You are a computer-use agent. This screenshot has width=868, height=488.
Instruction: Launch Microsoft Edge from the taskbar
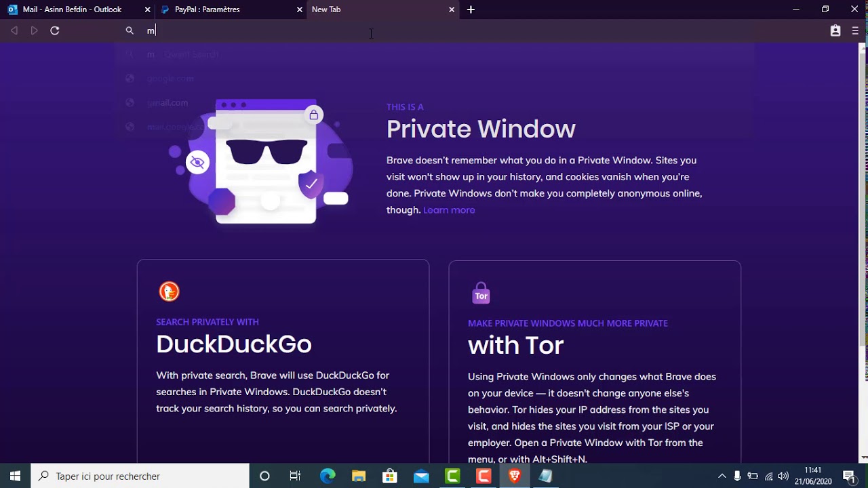[x=328, y=476]
